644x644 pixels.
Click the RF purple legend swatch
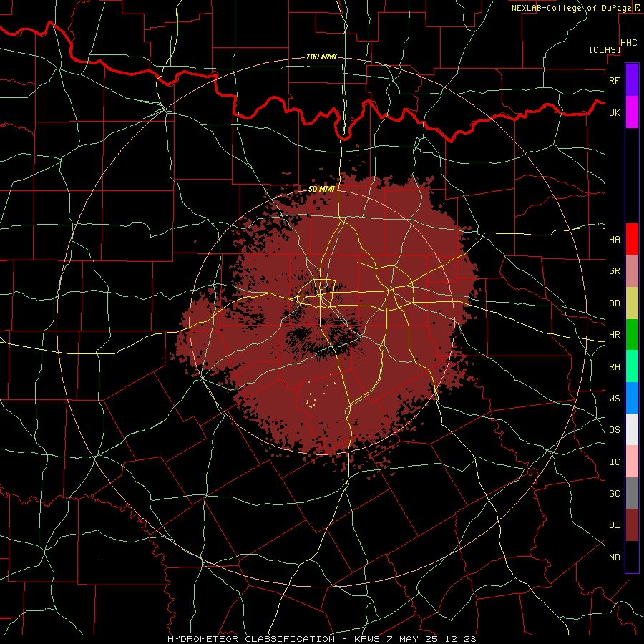(x=632, y=80)
